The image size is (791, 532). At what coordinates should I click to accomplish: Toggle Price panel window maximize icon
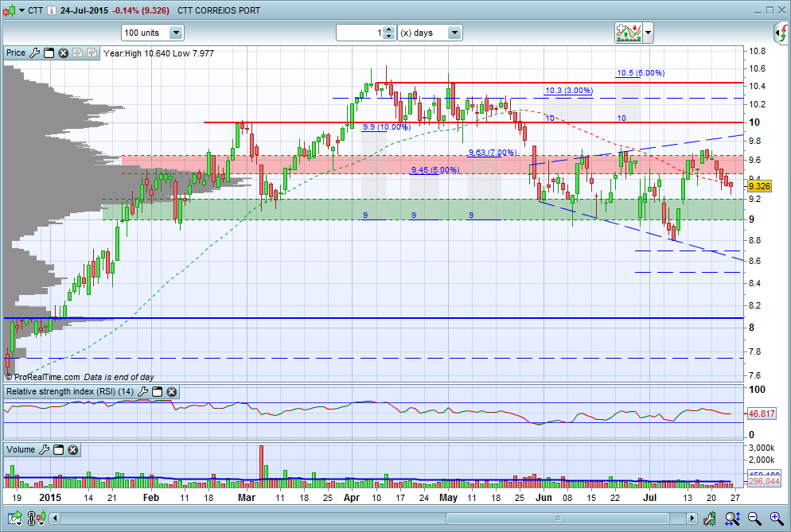coord(49,53)
